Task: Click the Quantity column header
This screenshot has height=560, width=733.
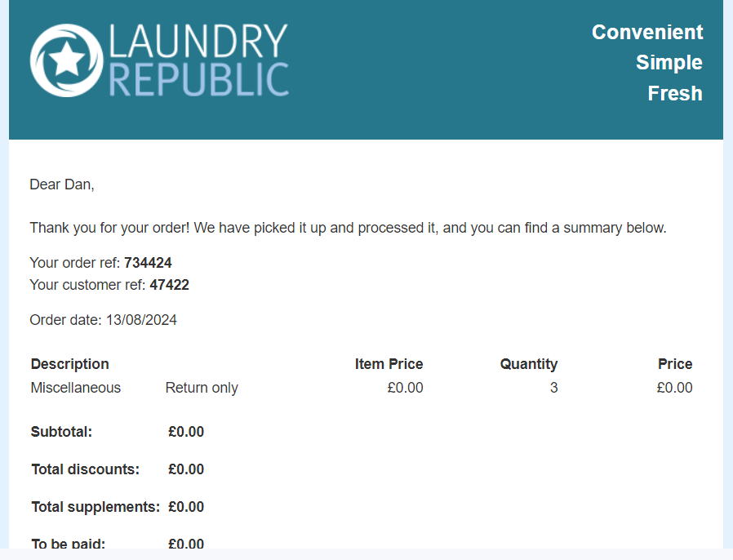Action: [529, 363]
